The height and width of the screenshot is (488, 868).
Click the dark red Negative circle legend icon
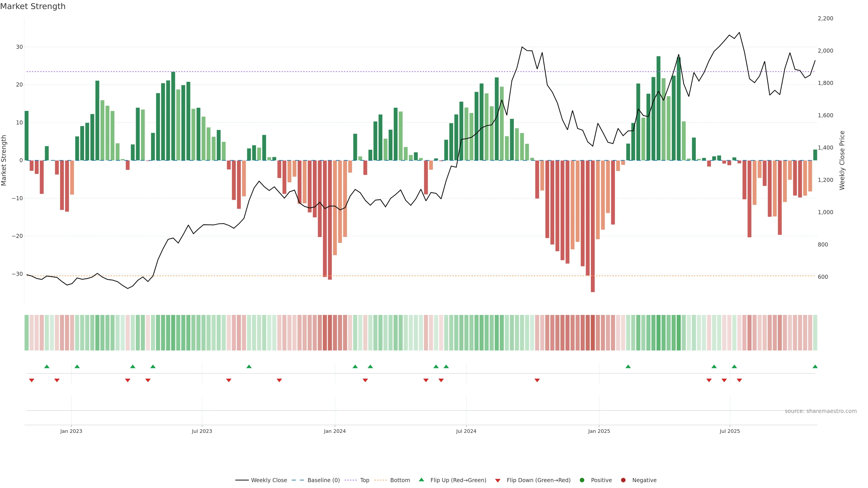623,480
